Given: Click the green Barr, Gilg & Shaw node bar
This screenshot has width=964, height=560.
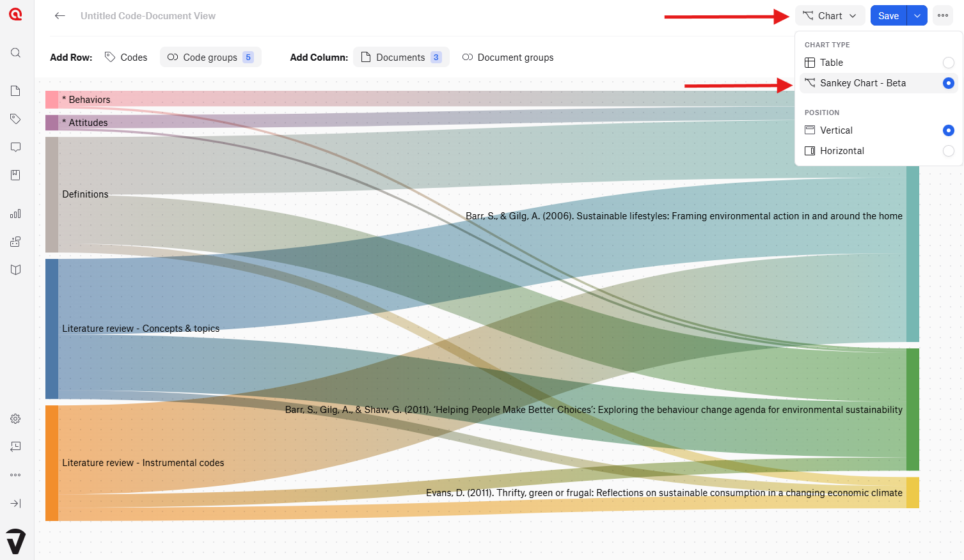Looking at the screenshot, I should click(x=913, y=409).
